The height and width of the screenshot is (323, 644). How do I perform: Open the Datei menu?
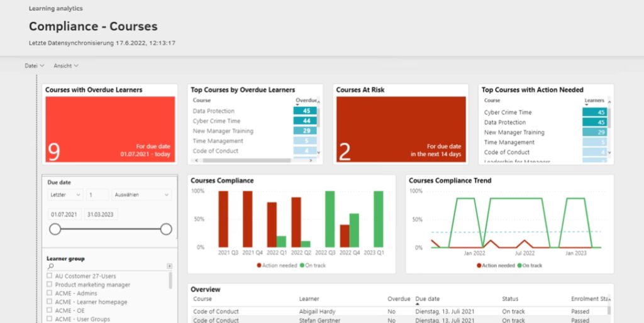click(x=35, y=65)
